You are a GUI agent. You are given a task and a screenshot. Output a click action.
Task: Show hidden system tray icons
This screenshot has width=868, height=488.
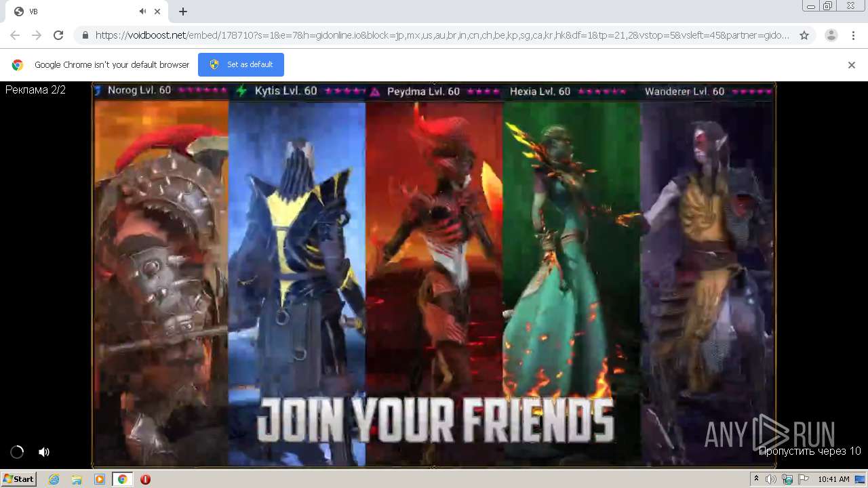756,479
